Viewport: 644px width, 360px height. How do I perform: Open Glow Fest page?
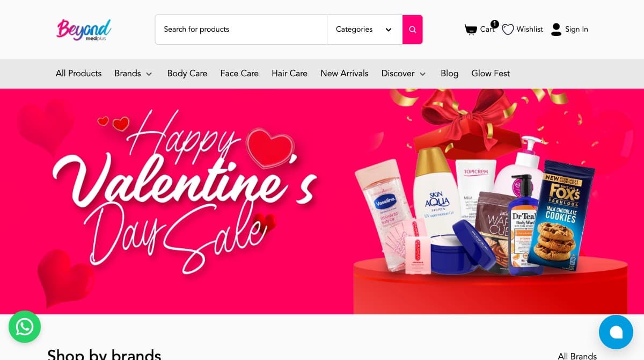pos(491,74)
